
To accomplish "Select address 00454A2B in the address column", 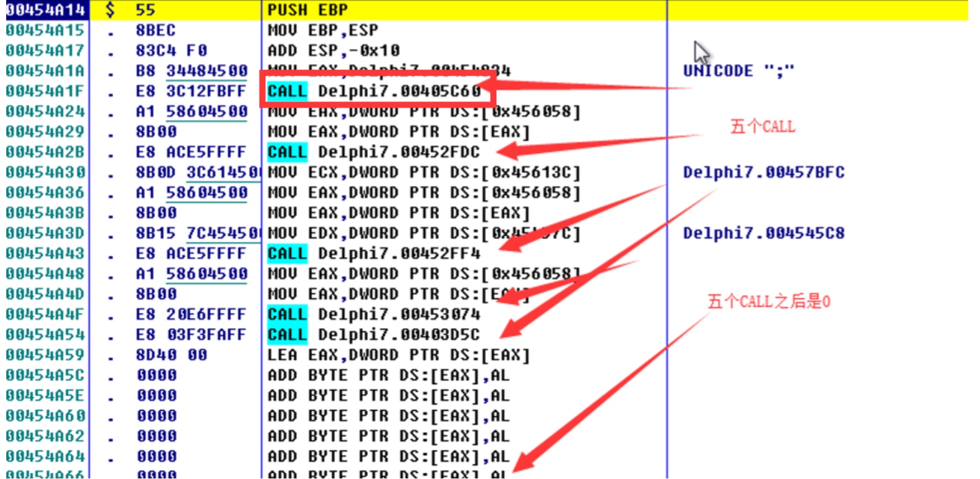I will (x=45, y=152).
